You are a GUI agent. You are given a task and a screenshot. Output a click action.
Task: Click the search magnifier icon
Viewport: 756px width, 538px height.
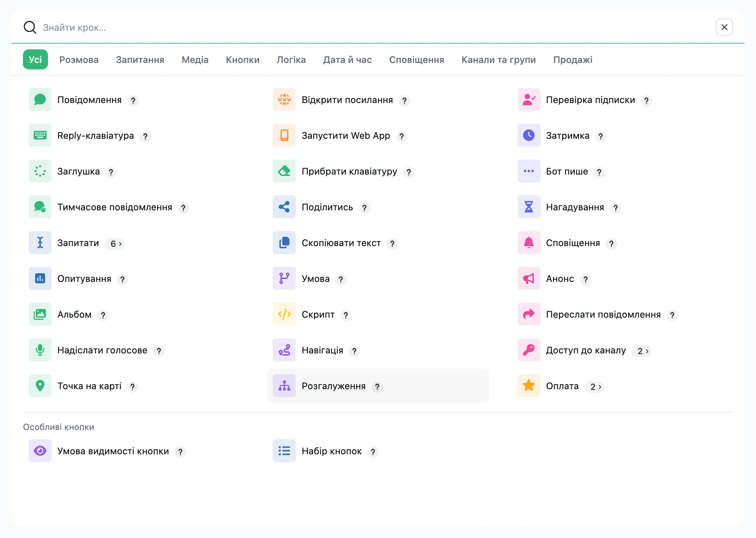pos(30,27)
